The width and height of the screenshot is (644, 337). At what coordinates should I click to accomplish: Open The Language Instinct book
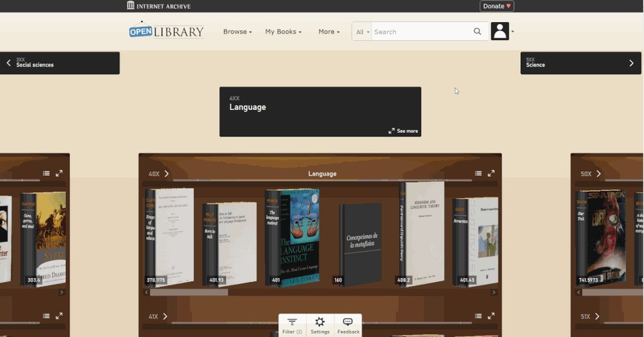[292, 238]
